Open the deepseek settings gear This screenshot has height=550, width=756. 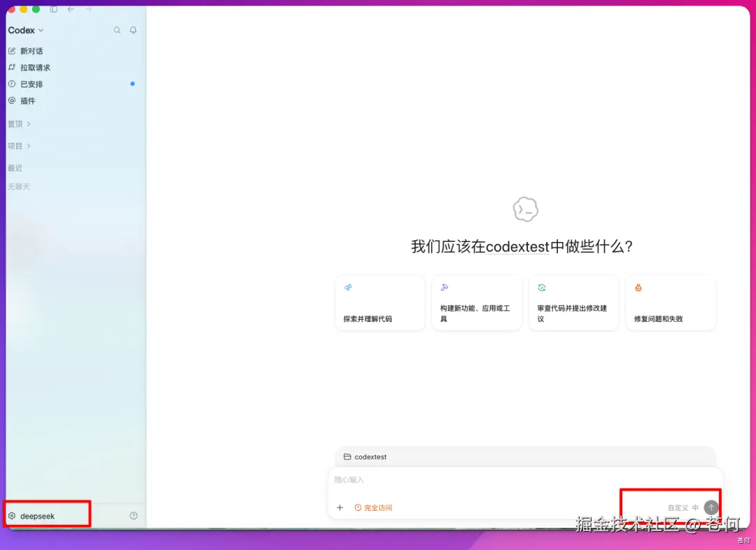click(12, 516)
